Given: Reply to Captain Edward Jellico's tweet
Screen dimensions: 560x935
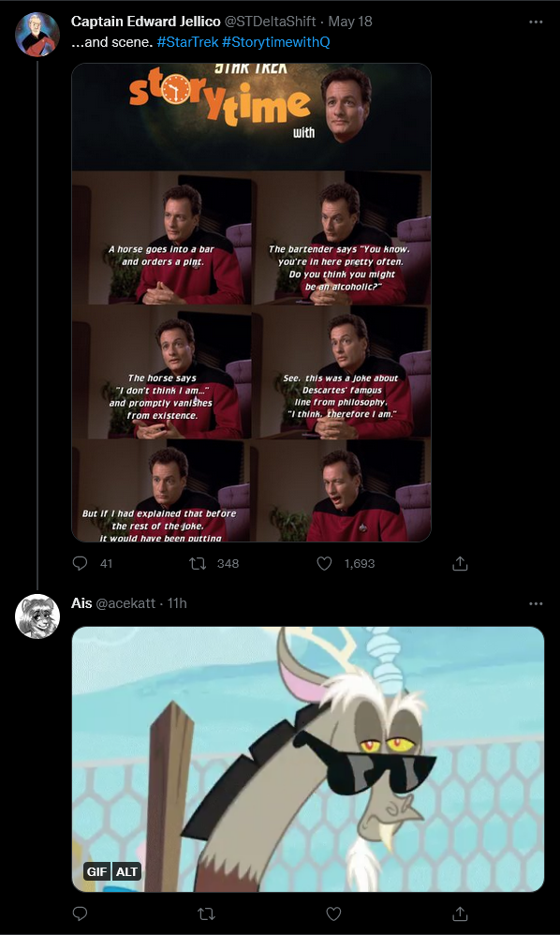Looking at the screenshot, I should point(80,563).
